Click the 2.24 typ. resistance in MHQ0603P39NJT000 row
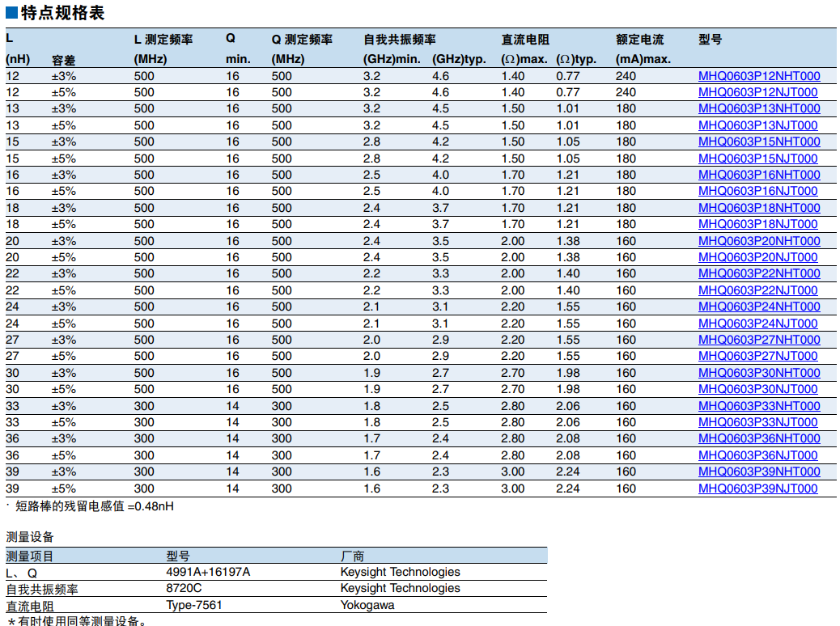The image size is (840, 626). click(x=568, y=489)
